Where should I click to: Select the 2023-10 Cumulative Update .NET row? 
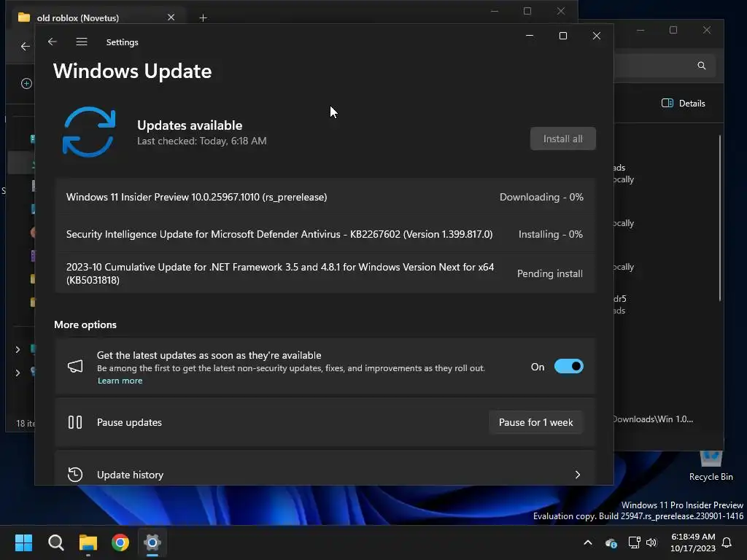(x=325, y=273)
